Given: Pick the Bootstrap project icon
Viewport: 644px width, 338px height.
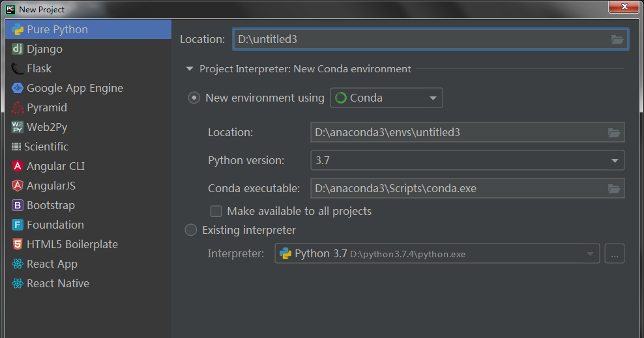Looking at the screenshot, I should [x=18, y=205].
